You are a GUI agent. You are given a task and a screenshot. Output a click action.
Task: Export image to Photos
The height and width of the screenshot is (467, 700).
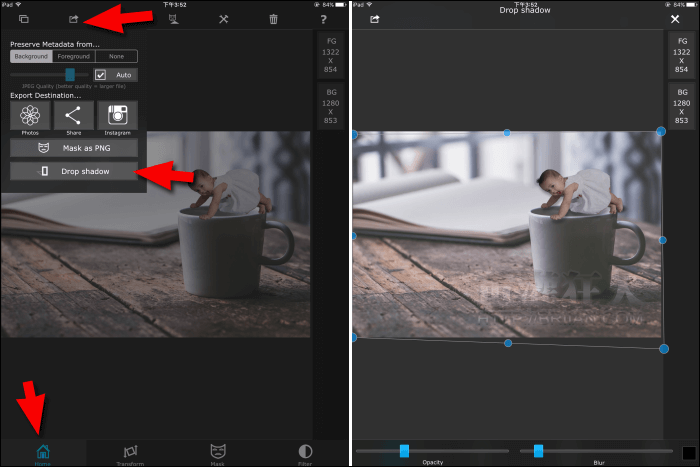(30, 117)
